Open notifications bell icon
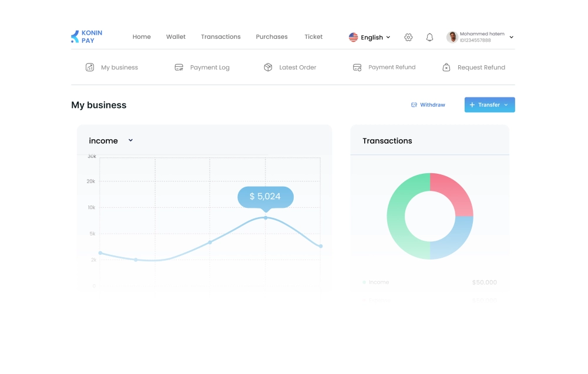Image resolution: width=588 pixels, height=374 pixels. pos(429,37)
